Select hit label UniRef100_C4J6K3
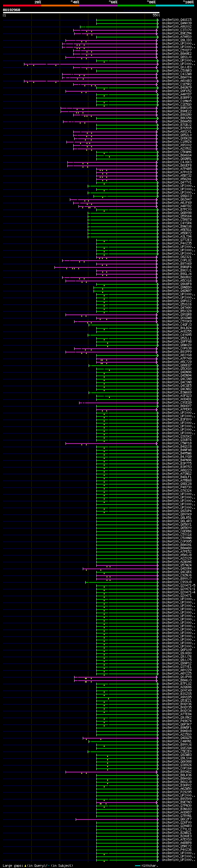 tap(176, 162)
